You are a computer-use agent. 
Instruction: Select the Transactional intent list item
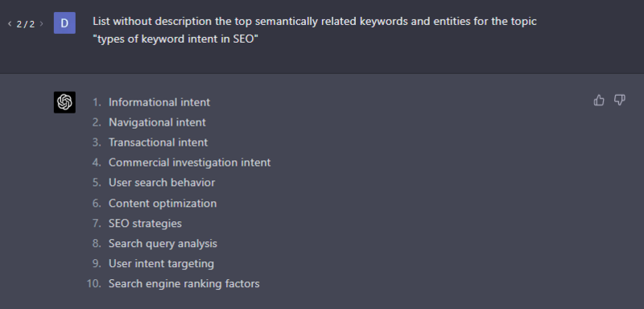coord(158,142)
